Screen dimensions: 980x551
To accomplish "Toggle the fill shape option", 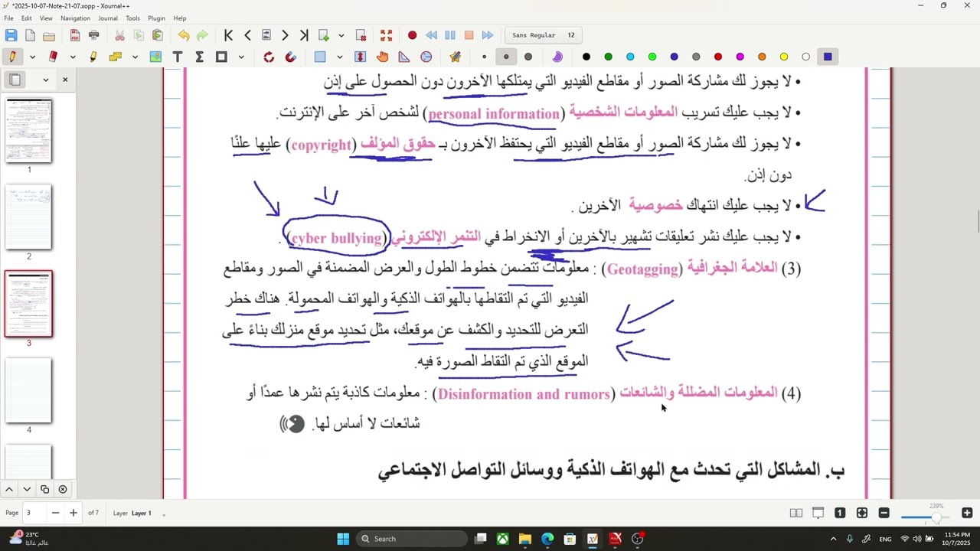I will [x=557, y=57].
